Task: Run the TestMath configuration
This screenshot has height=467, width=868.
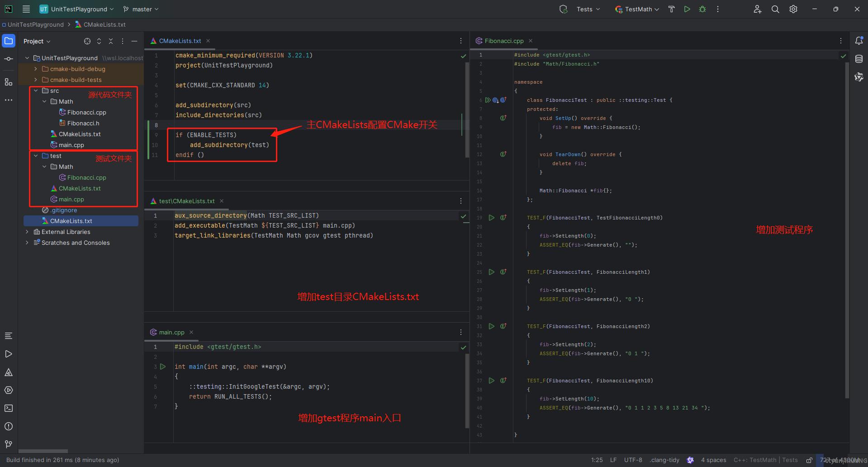Action: 687,9
